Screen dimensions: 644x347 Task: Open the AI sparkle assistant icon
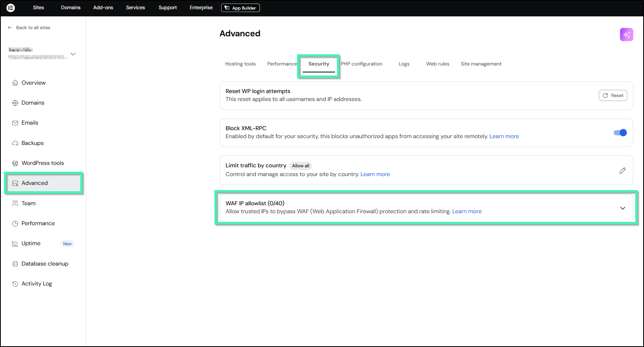[x=626, y=35]
